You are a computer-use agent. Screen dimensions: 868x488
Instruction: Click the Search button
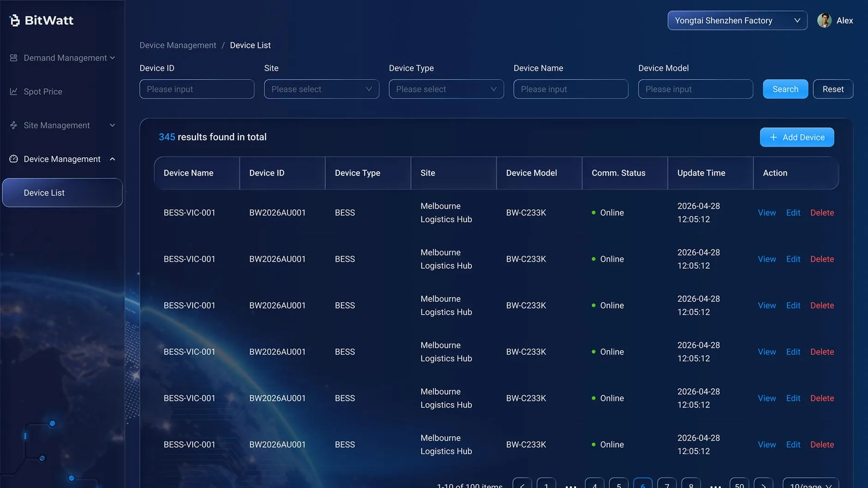785,89
